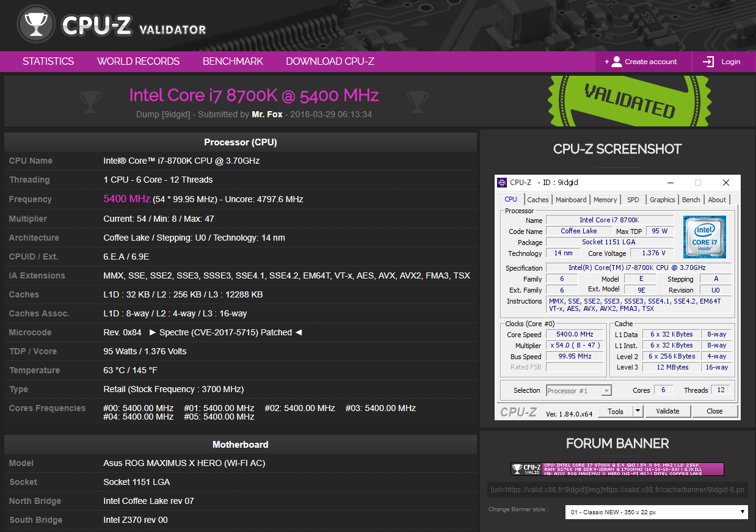
Task: Click the Socket value Socket 1151 LGA in Motherboard table
Action: [137, 482]
